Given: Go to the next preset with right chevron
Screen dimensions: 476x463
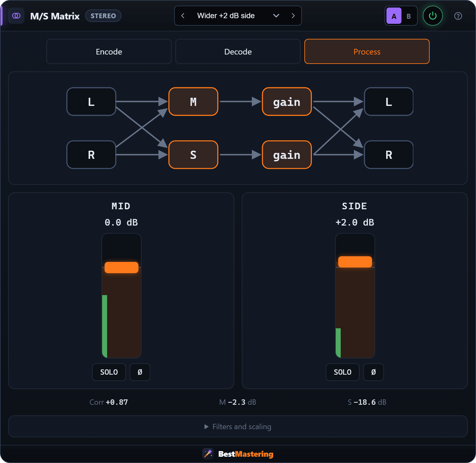Looking at the screenshot, I should click(293, 16).
